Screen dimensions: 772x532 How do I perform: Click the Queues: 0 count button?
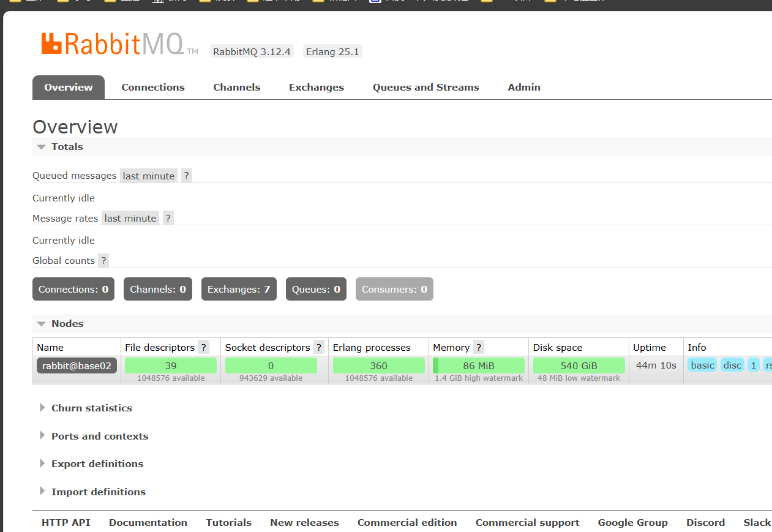point(316,289)
